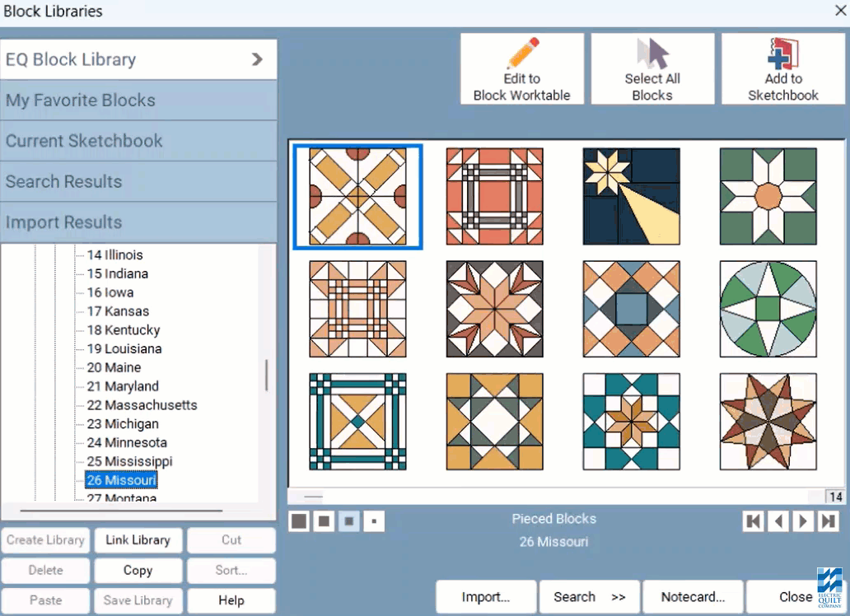Switch block preview to largest display size
This screenshot has height=616, width=850.
tap(298, 520)
